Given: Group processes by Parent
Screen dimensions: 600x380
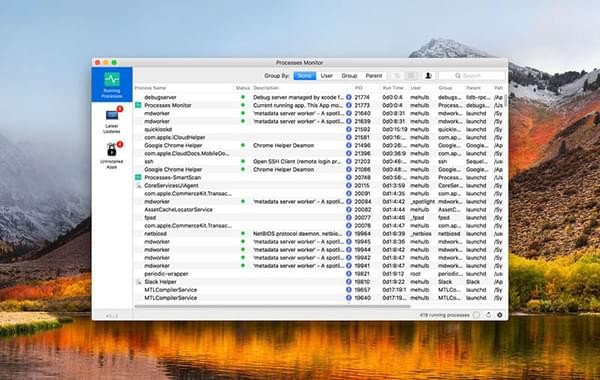Looking at the screenshot, I should pyautogui.click(x=373, y=76).
